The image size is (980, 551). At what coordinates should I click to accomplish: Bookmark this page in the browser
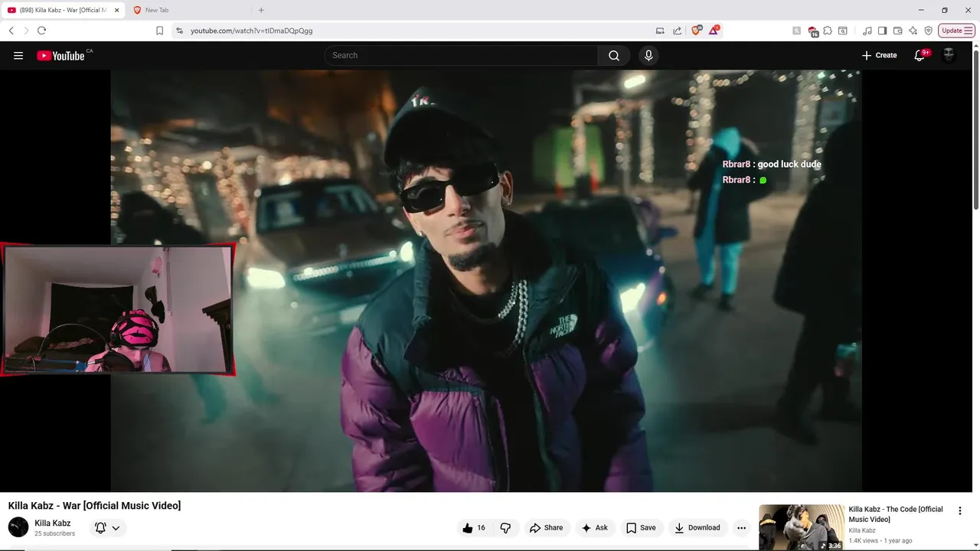(159, 31)
